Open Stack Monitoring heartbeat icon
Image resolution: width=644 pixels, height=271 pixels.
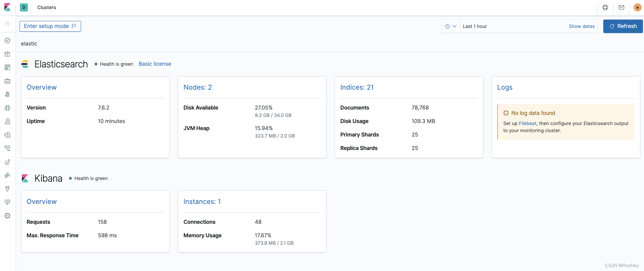[x=7, y=202]
